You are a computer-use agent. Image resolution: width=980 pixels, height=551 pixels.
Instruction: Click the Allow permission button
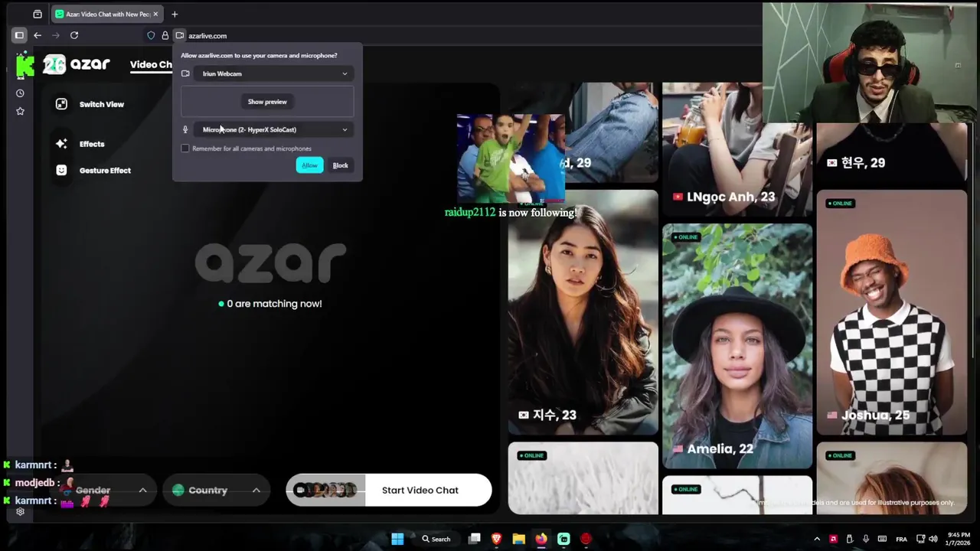(x=309, y=165)
